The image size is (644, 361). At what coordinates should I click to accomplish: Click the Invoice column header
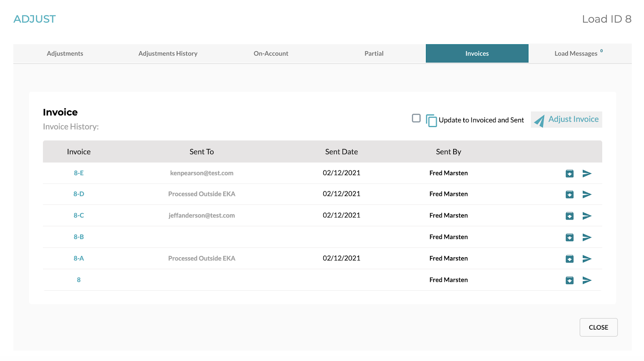click(x=78, y=152)
